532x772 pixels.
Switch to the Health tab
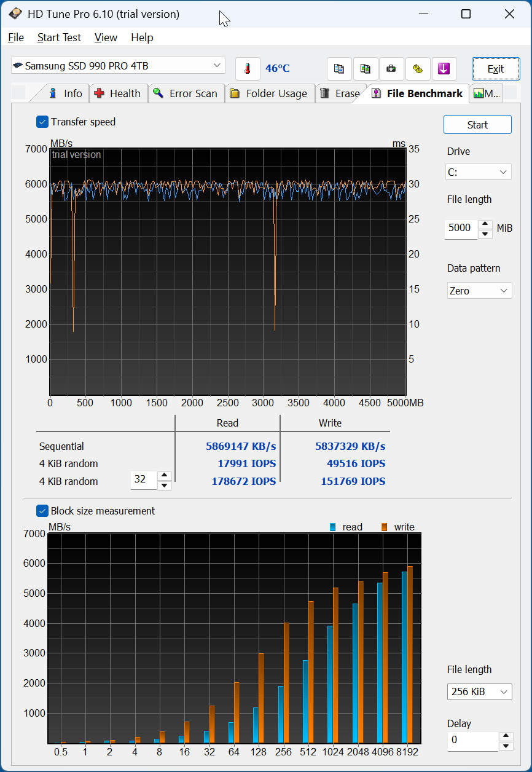(x=117, y=93)
